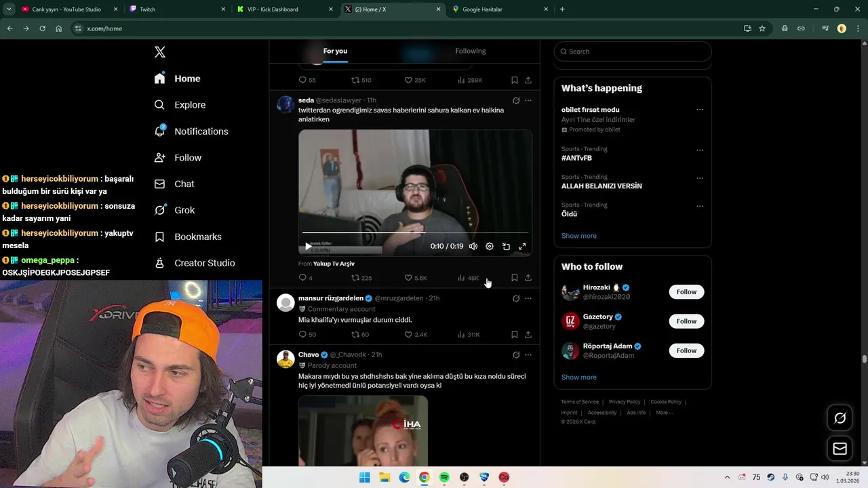868x488 pixels.
Task: Open options for ALLAH BELANIZI VERSİN trend
Action: click(700, 178)
